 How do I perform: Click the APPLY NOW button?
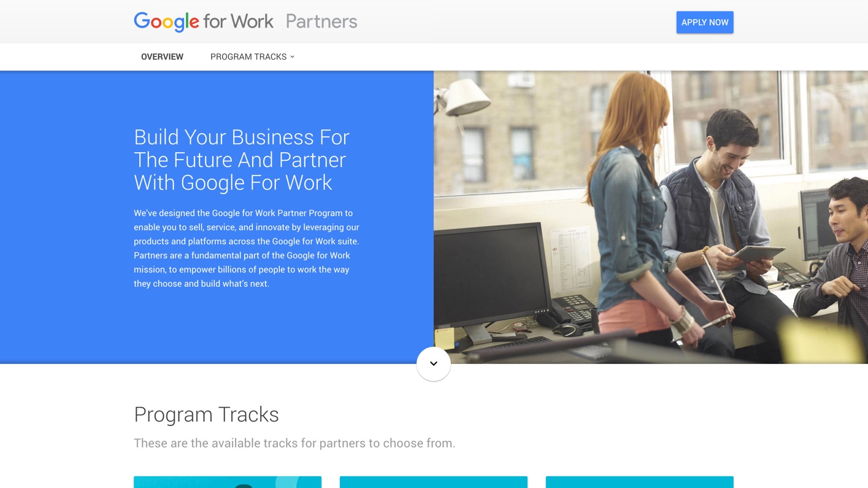705,22
